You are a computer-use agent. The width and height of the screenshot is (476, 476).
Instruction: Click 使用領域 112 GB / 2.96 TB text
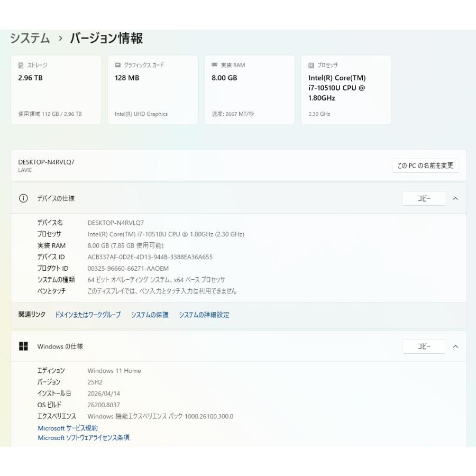pyautogui.click(x=50, y=114)
